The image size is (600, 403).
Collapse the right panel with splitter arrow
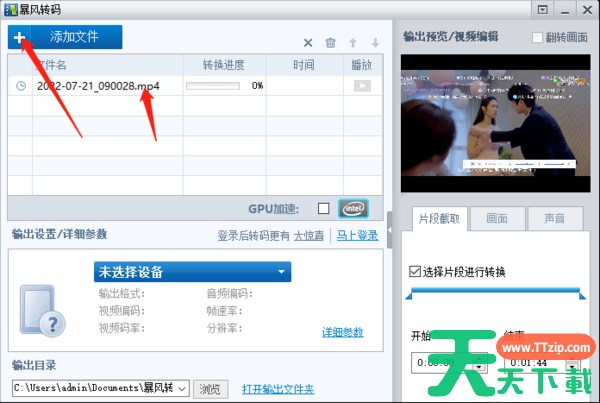tap(390, 230)
